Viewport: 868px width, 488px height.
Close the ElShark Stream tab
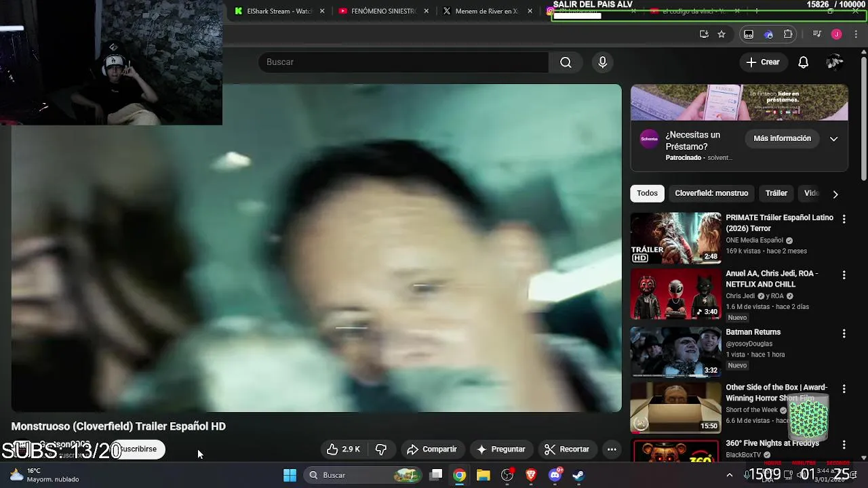coord(322,11)
